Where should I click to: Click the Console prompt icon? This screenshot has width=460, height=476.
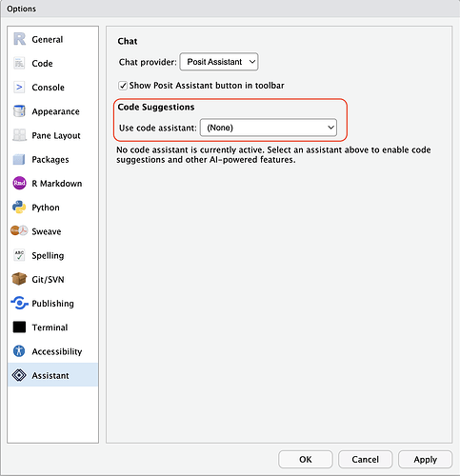19,87
